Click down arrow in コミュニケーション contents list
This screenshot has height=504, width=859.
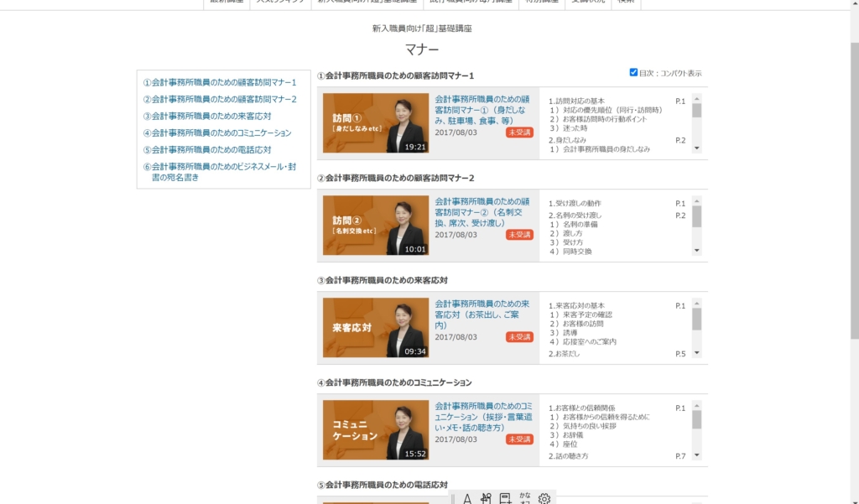click(697, 455)
